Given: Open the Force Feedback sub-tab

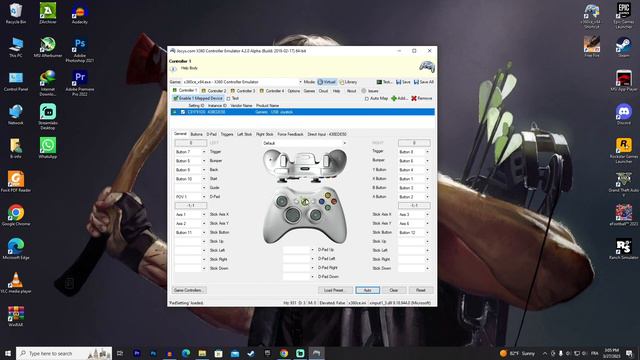Looking at the screenshot, I should pos(290,134).
